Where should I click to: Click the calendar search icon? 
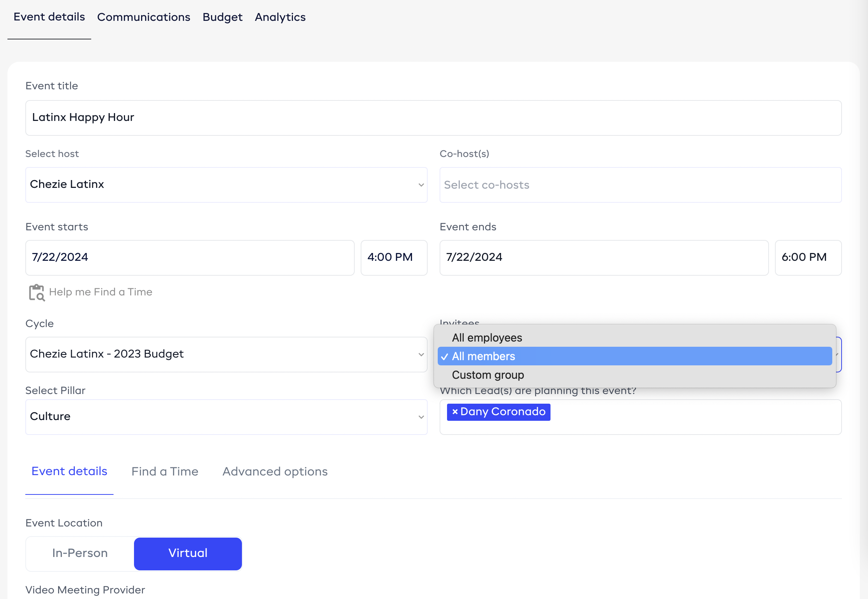pyautogui.click(x=37, y=292)
